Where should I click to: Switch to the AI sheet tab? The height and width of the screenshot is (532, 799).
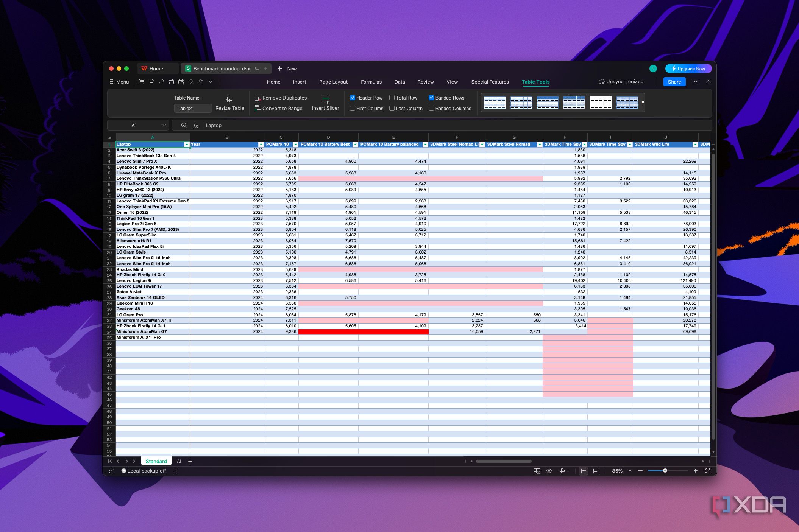pyautogui.click(x=179, y=461)
